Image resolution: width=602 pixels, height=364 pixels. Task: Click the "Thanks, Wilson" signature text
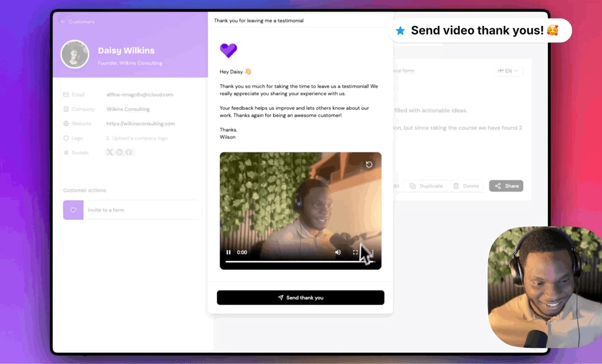pos(229,133)
